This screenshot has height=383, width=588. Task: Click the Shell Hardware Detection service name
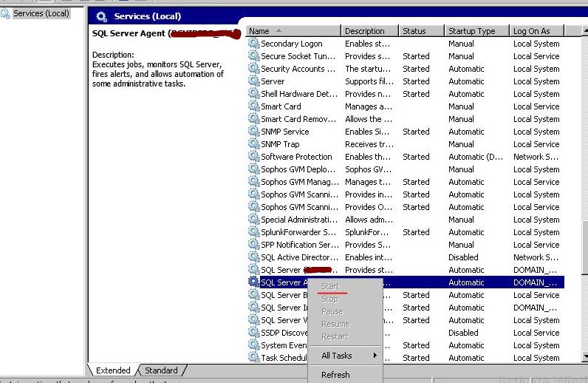(x=299, y=94)
